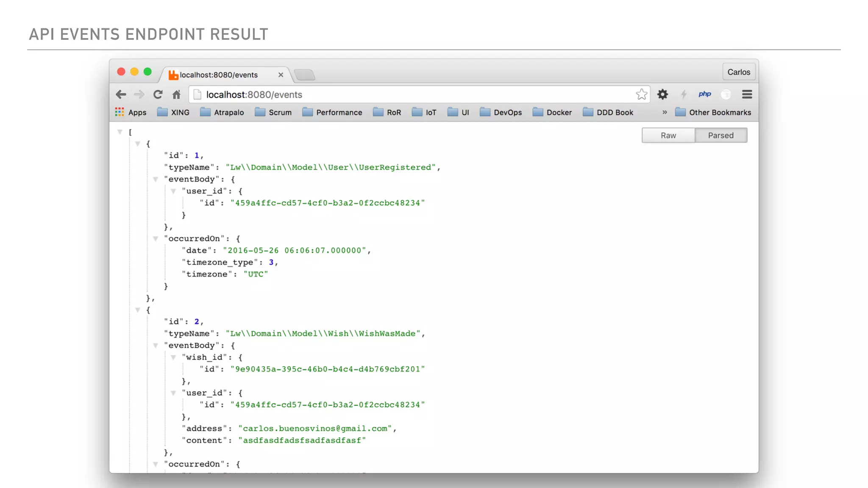
Task: Open a new tab
Action: (x=305, y=75)
